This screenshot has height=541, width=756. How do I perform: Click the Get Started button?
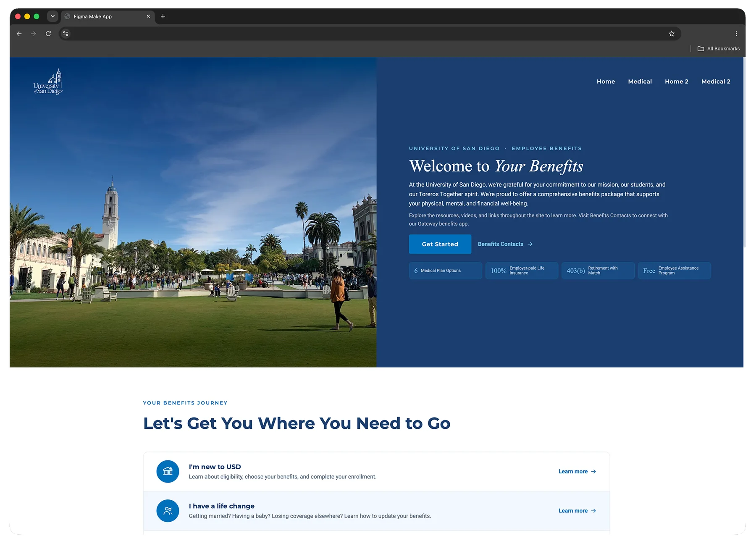pyautogui.click(x=440, y=244)
